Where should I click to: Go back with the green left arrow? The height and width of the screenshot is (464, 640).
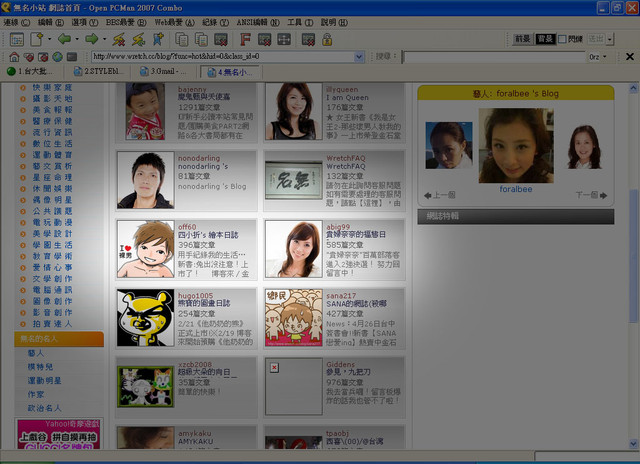tap(64, 39)
